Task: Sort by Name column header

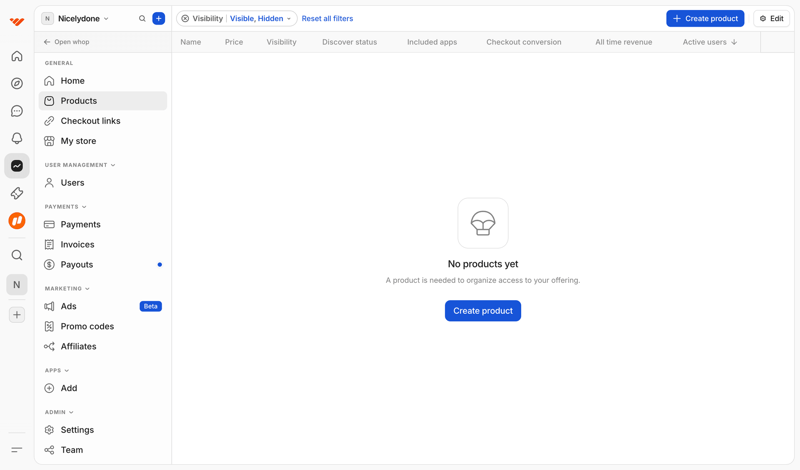Action: pos(190,42)
